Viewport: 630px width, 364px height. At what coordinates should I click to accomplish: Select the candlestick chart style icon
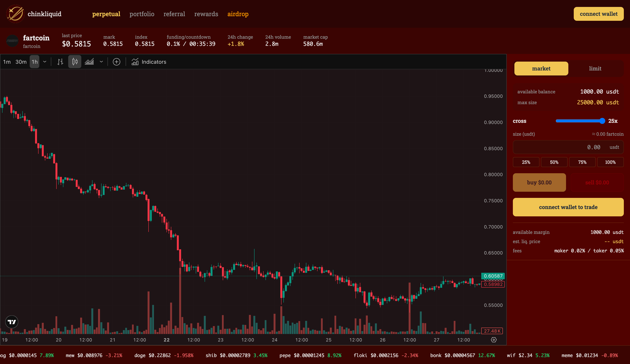[75, 62]
